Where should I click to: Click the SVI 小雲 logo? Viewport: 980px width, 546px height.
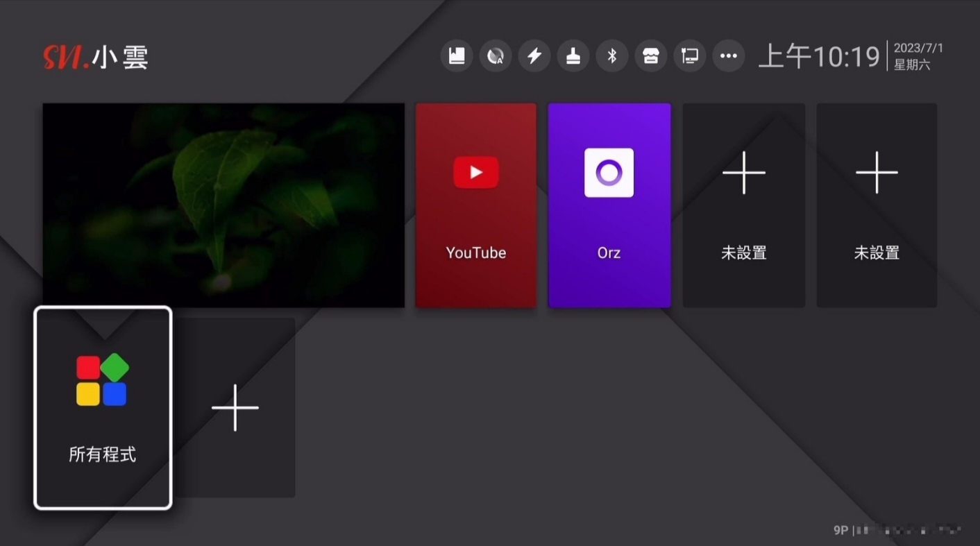coord(96,57)
